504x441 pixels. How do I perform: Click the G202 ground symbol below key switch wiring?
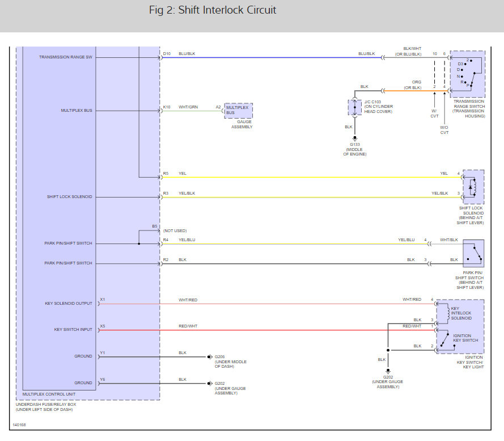(x=388, y=371)
